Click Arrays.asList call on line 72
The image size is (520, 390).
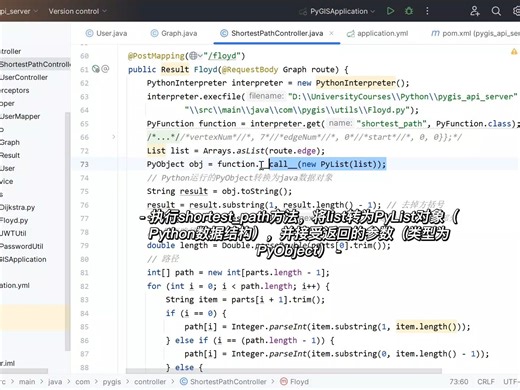pyautogui.click(x=262, y=151)
